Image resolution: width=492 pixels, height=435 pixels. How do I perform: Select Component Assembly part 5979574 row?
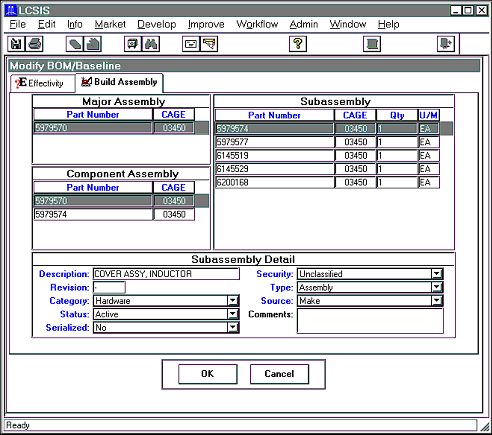[x=114, y=214]
